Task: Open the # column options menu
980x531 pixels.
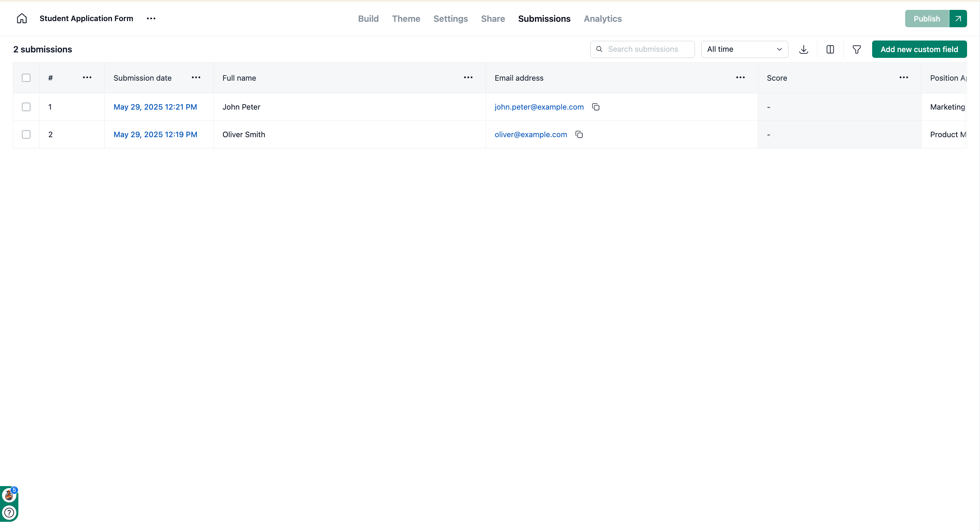Action: pos(87,78)
